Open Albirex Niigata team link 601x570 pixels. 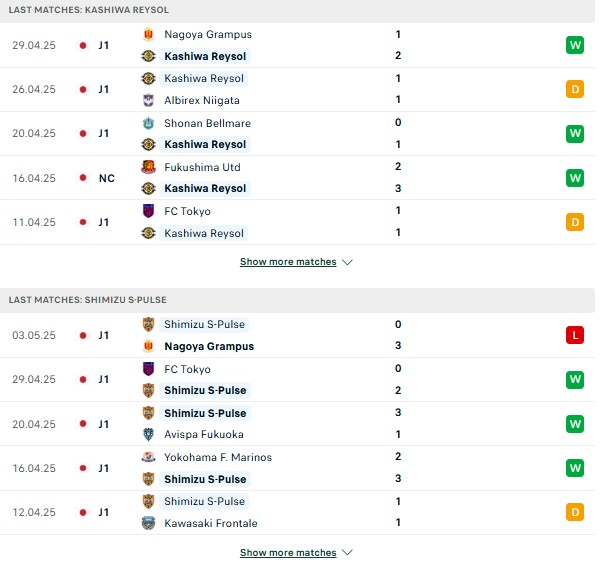coord(202,100)
